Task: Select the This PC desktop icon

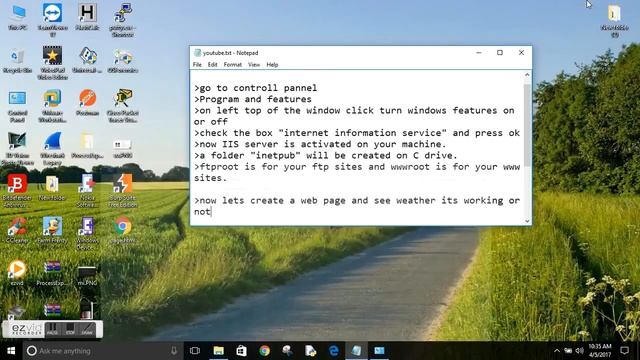Action: coord(18,18)
